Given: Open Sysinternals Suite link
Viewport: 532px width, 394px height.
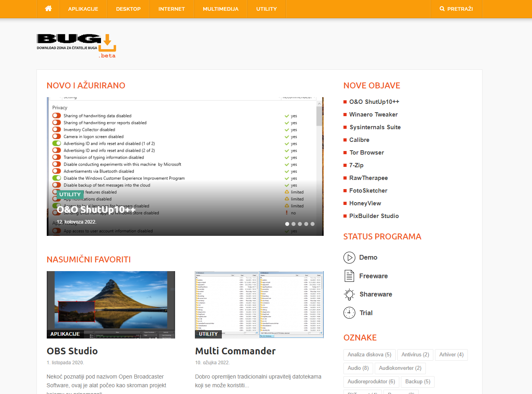Looking at the screenshot, I should (x=375, y=127).
